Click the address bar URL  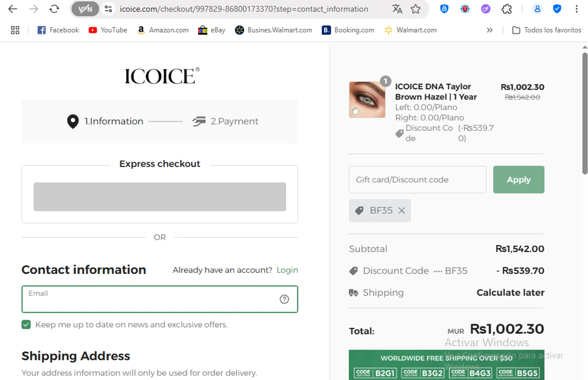(x=244, y=9)
